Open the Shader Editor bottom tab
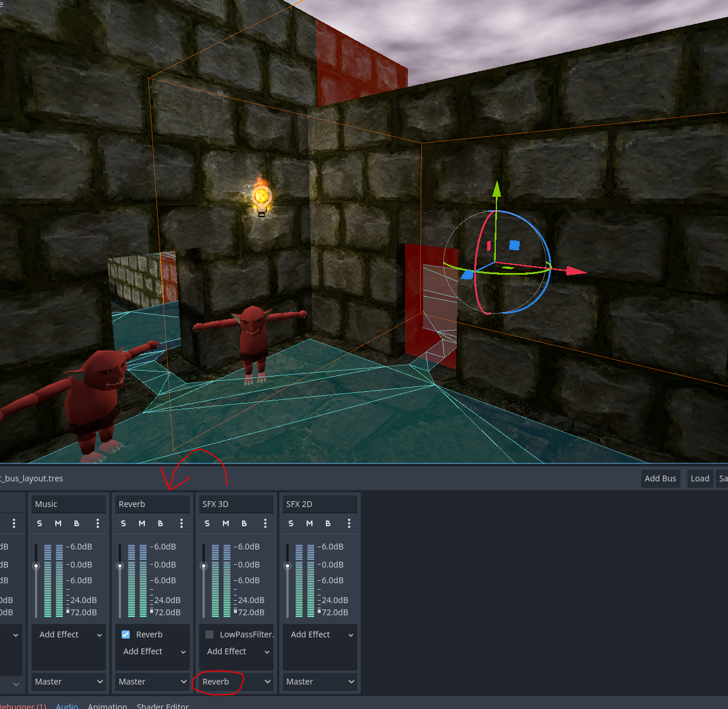 [x=163, y=706]
